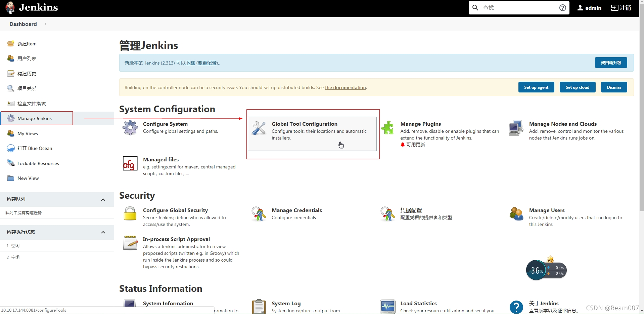644x314 pixels.
Task: Click the 构建历史 notepad icon
Action: 11,73
